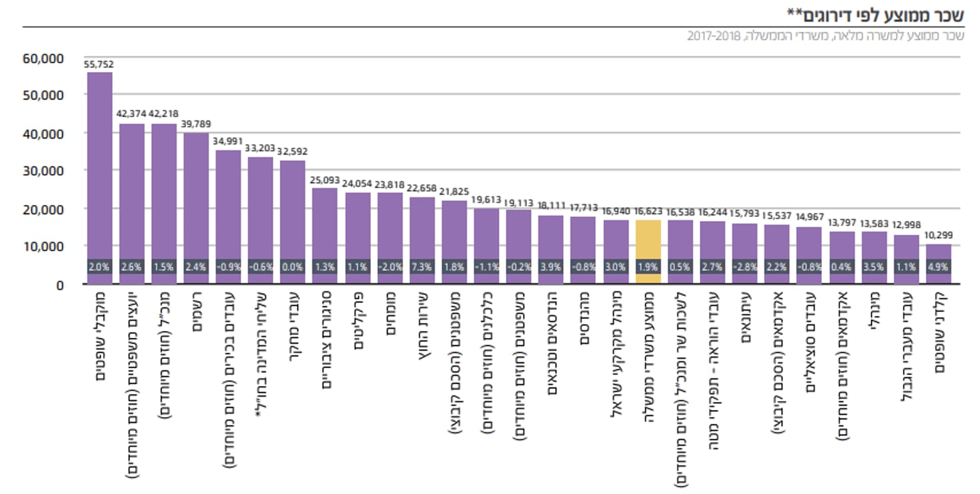Select the value label '16,623'
980x494 pixels.
(x=648, y=212)
